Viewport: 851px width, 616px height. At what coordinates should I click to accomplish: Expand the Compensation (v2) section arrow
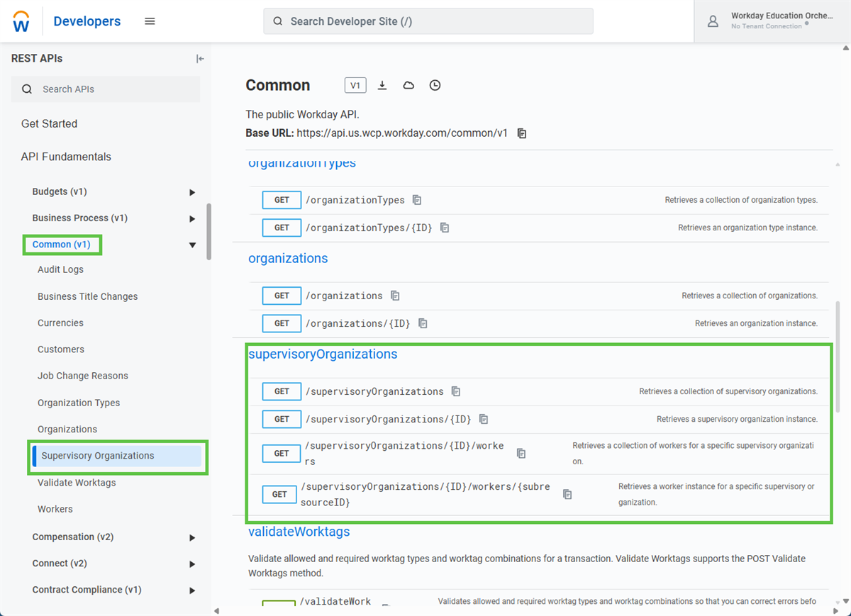tap(192, 537)
